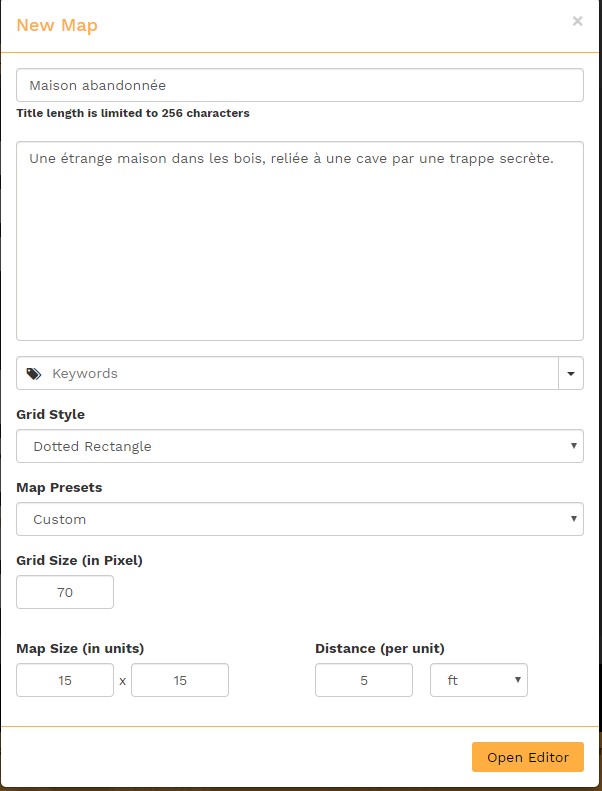Expand the Keywords dropdown caret

[570, 374]
